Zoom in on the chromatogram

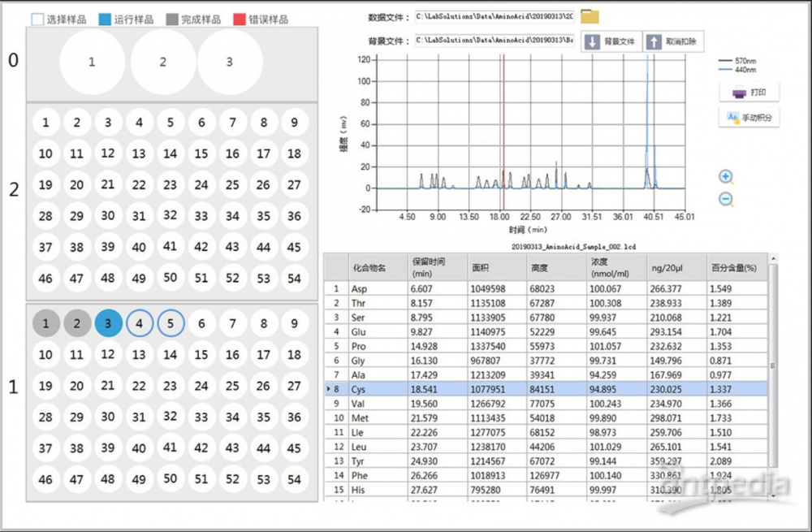pos(726,177)
